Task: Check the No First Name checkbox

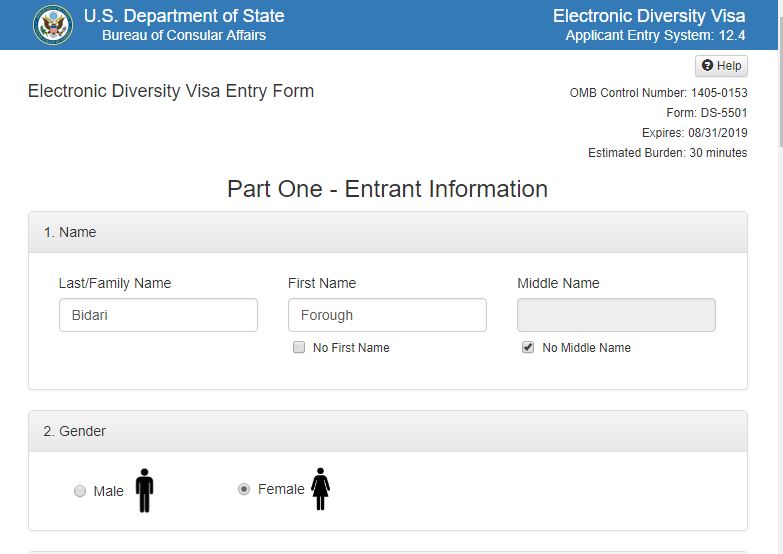Action: [x=299, y=348]
